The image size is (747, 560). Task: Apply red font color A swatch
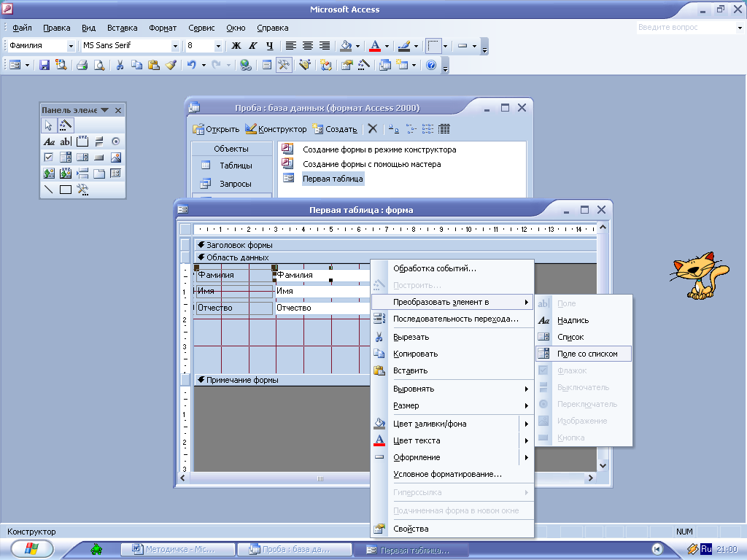point(376,46)
